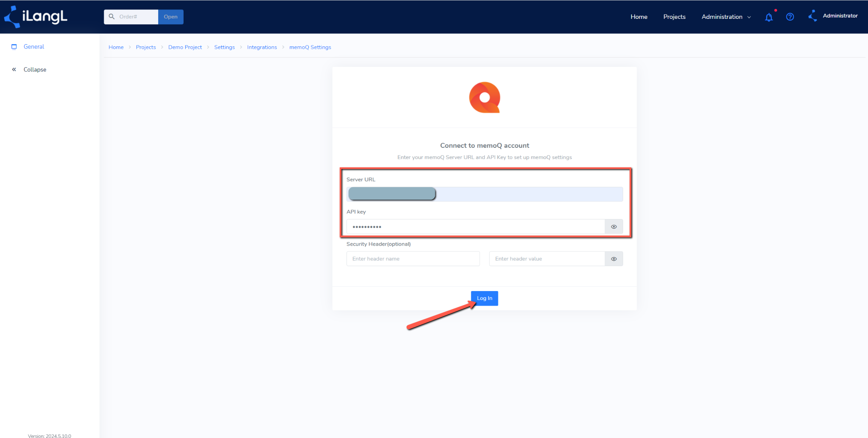Click the Collapse double-chevron icon
This screenshot has height=438, width=868.
14,69
